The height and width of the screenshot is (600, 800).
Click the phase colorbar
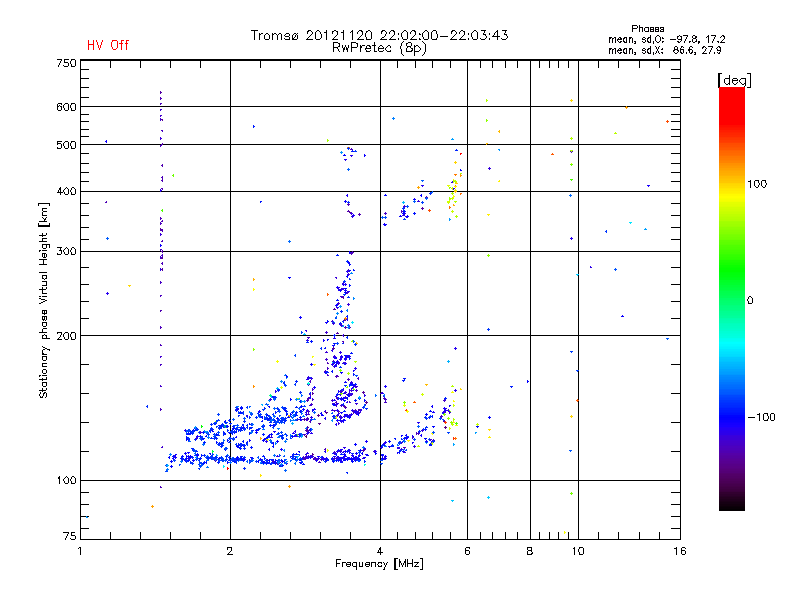pyautogui.click(x=732, y=299)
